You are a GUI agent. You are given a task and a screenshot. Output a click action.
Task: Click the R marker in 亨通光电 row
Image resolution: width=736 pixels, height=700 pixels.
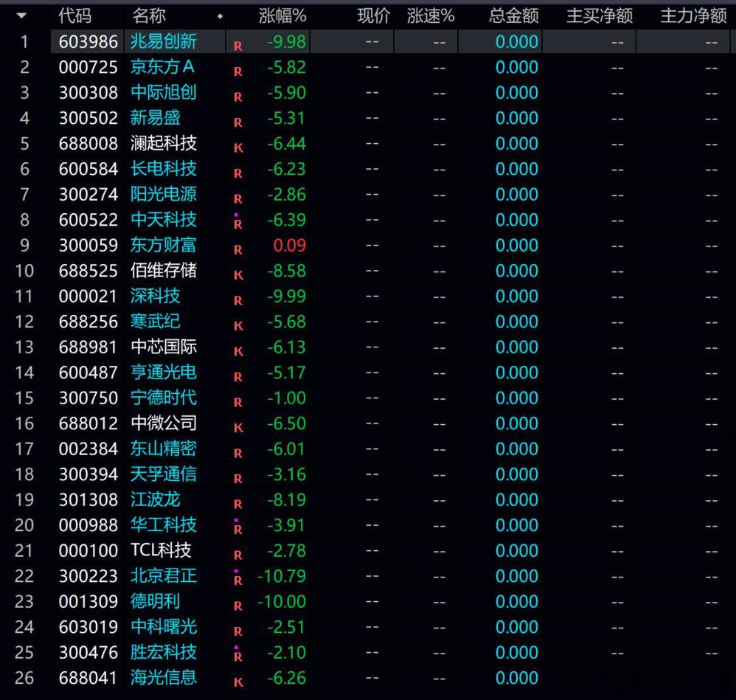(x=238, y=376)
